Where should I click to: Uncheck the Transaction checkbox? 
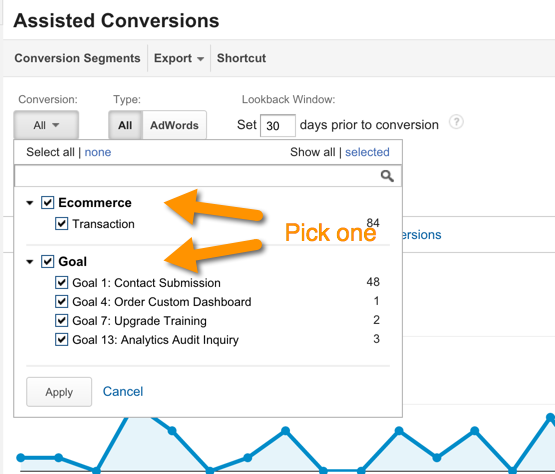tap(62, 224)
